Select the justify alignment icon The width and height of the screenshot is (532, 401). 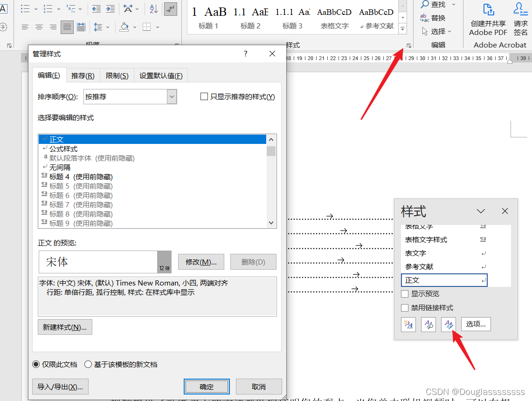[x=67, y=27]
